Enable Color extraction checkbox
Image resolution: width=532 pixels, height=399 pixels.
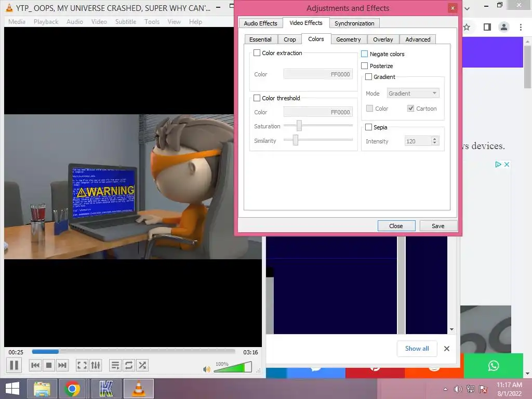[x=257, y=53]
